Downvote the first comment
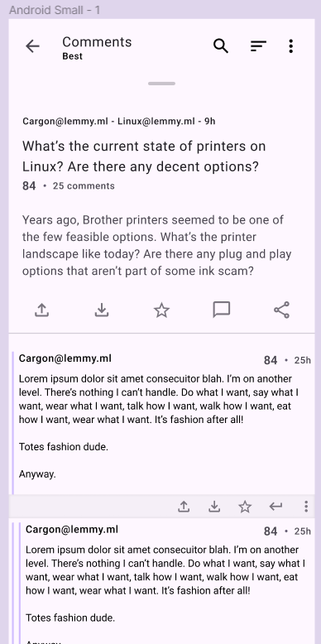The image size is (321, 644). pyautogui.click(x=214, y=507)
